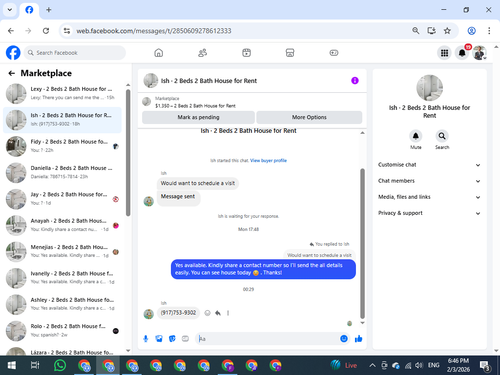This screenshot has width=500, height=375.
Task: Open the emoji picker in message box
Action: 344,339
